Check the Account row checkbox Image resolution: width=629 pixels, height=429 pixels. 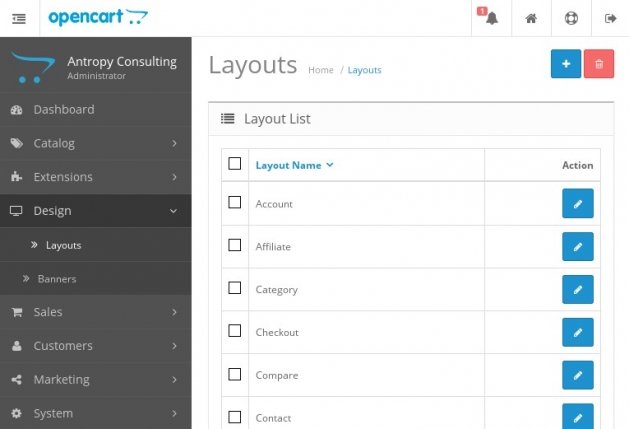(x=235, y=202)
